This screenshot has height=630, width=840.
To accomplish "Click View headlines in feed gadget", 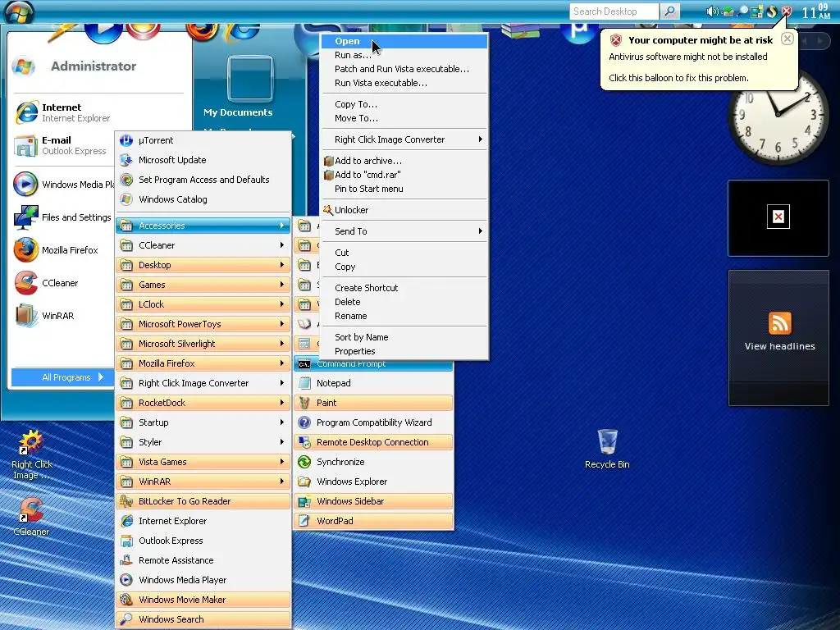I will [779, 347].
